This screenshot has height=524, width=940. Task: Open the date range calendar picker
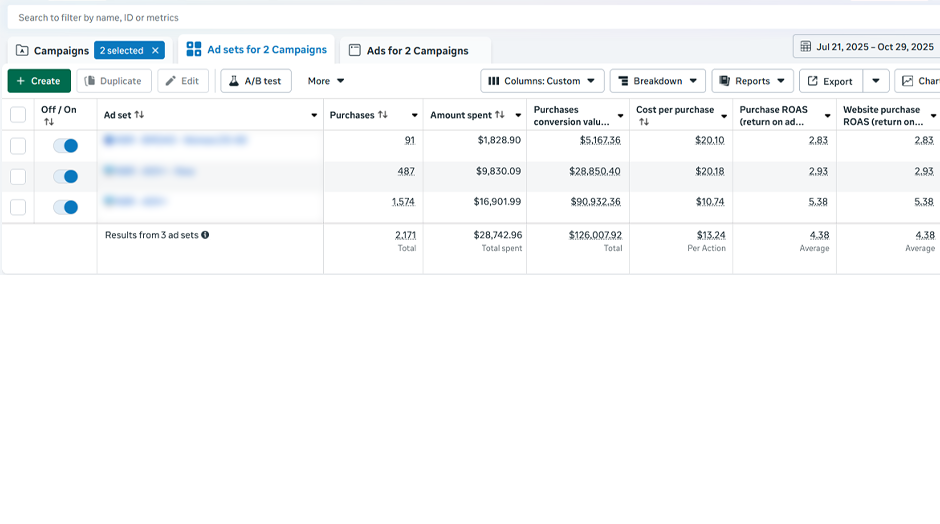pos(866,47)
